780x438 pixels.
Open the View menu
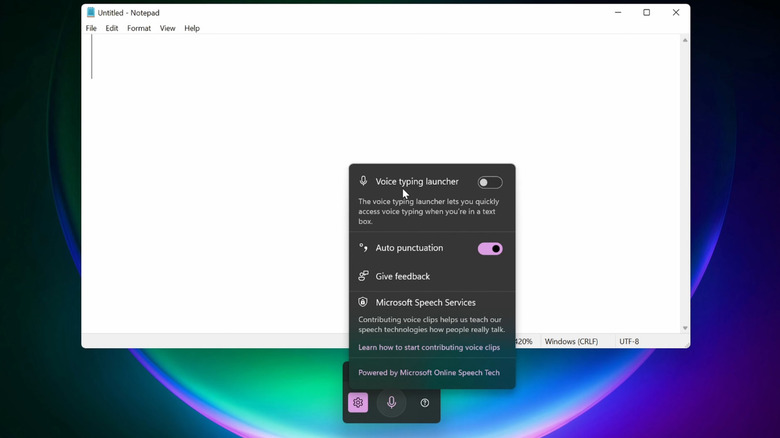[167, 29]
